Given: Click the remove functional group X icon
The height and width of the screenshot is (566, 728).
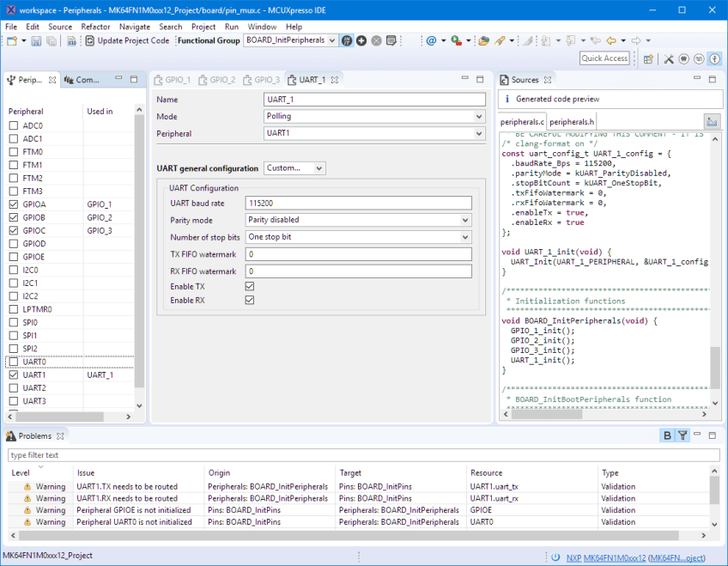Looking at the screenshot, I should (x=376, y=40).
